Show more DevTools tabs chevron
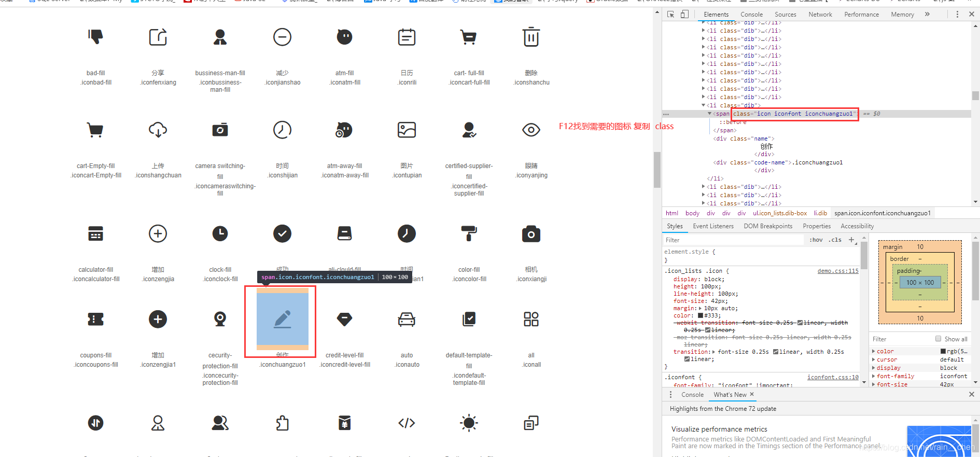The width and height of the screenshot is (980, 457). tap(927, 15)
